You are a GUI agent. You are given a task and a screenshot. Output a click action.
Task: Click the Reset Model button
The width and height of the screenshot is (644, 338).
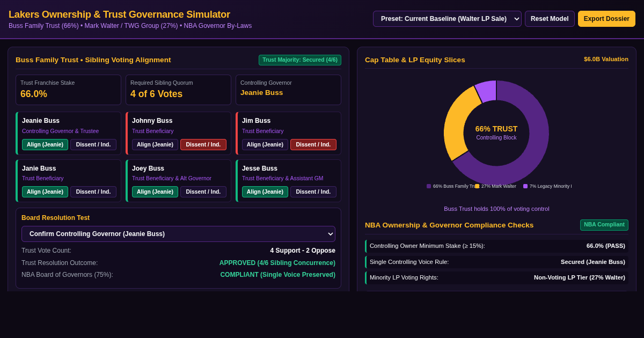point(550,19)
